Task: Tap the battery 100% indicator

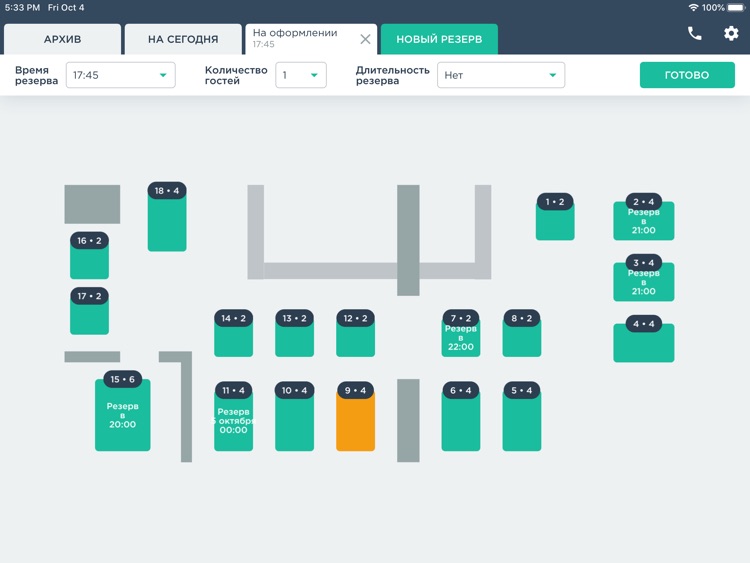Action: (x=723, y=8)
